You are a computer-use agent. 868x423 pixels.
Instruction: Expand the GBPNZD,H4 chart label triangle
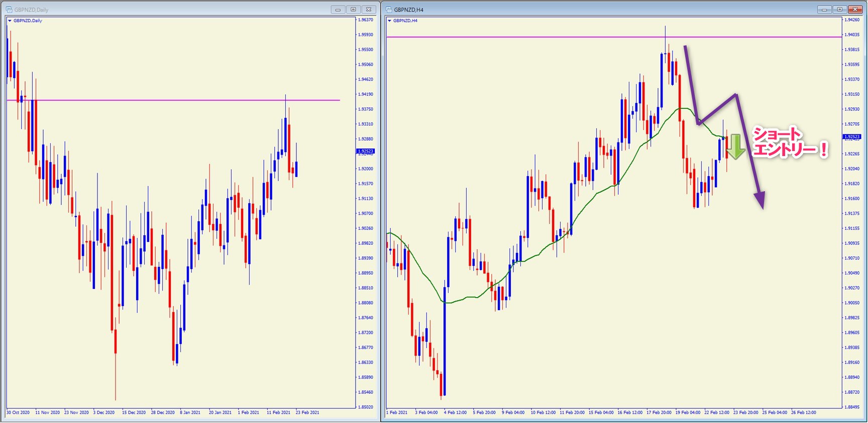[x=389, y=21]
